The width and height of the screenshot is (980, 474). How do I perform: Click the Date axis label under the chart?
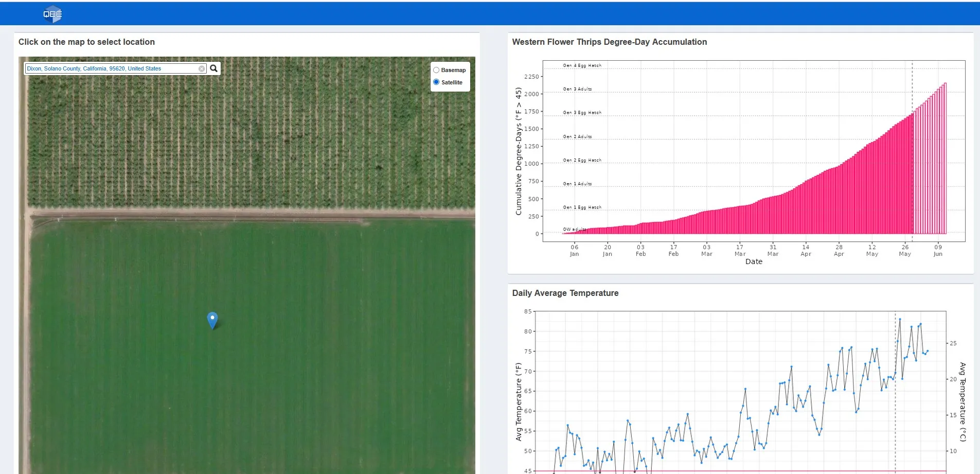click(x=754, y=261)
